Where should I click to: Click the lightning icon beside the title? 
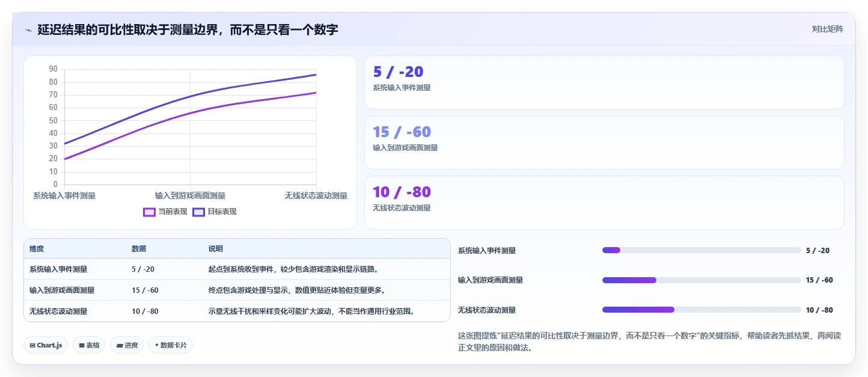pos(29,29)
